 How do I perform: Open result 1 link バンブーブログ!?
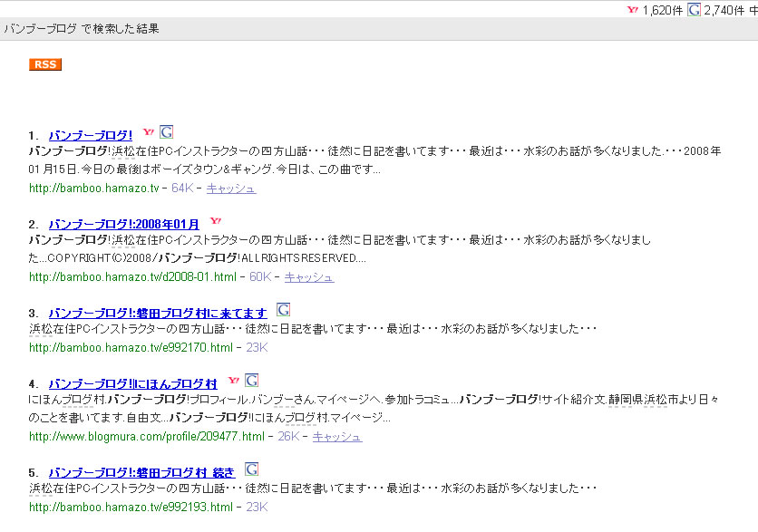coord(91,135)
